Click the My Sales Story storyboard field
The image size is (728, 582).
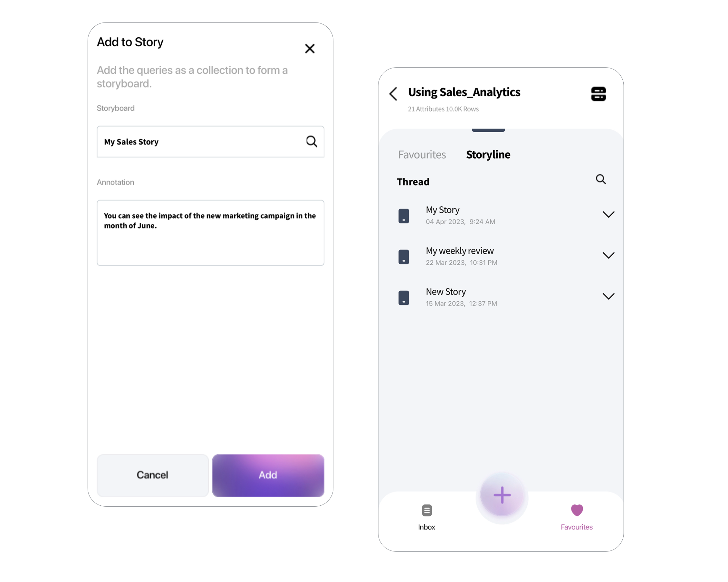[210, 141]
